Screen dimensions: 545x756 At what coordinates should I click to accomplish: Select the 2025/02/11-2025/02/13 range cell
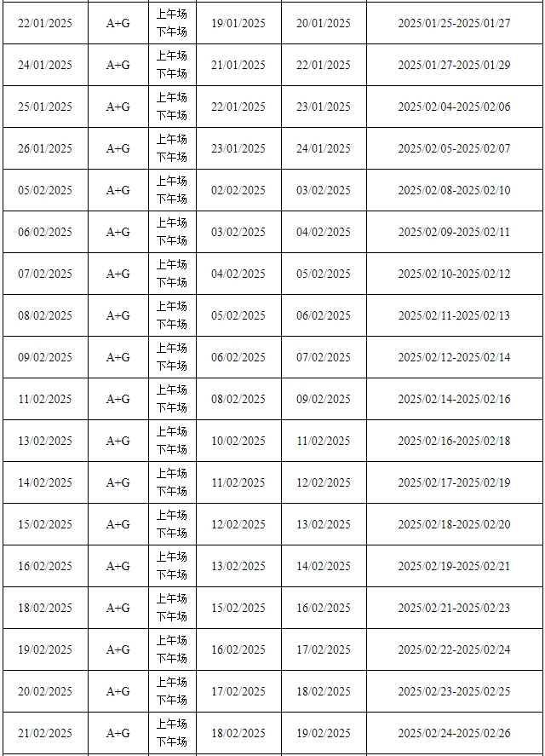pos(454,316)
